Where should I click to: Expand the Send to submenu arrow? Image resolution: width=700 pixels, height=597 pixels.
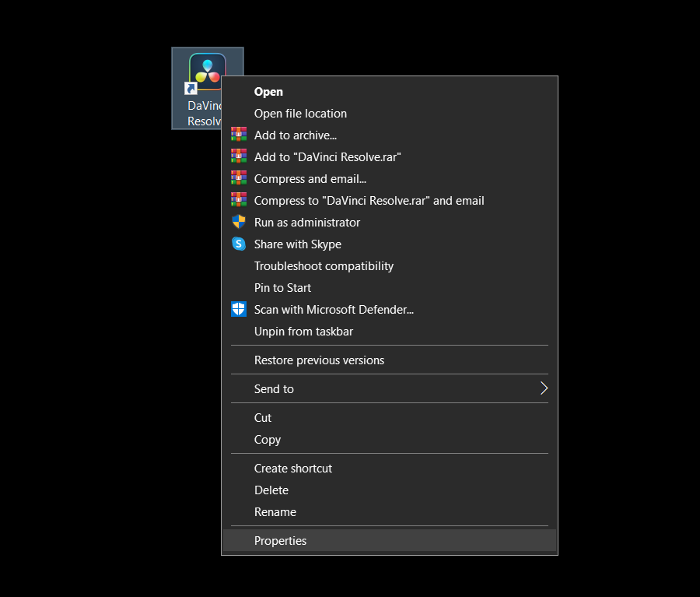tap(544, 388)
